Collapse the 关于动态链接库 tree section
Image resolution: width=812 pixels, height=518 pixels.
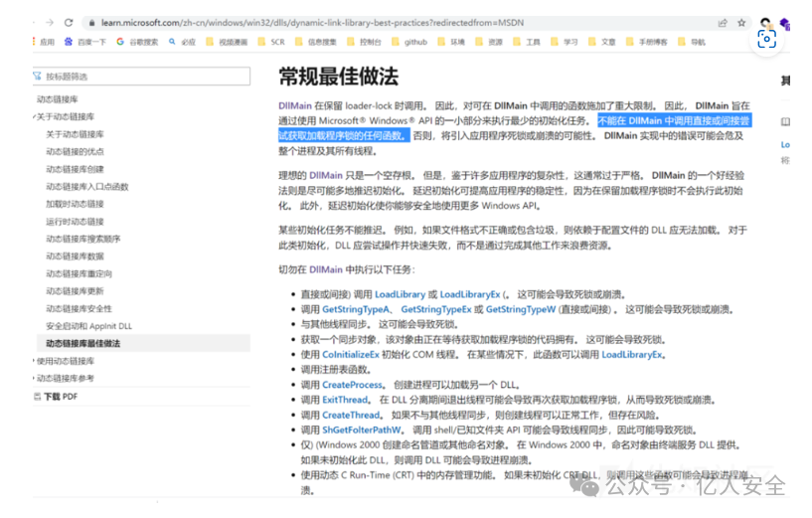[x=65, y=116]
